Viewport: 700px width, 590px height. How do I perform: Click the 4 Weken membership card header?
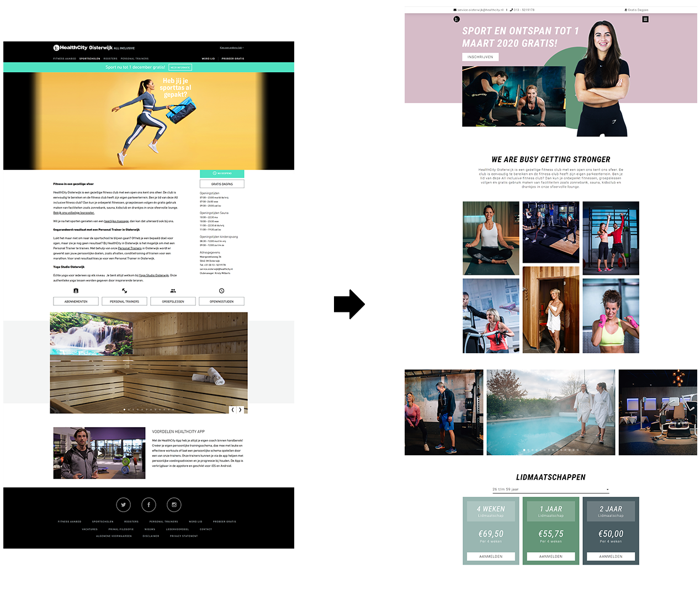point(491,511)
